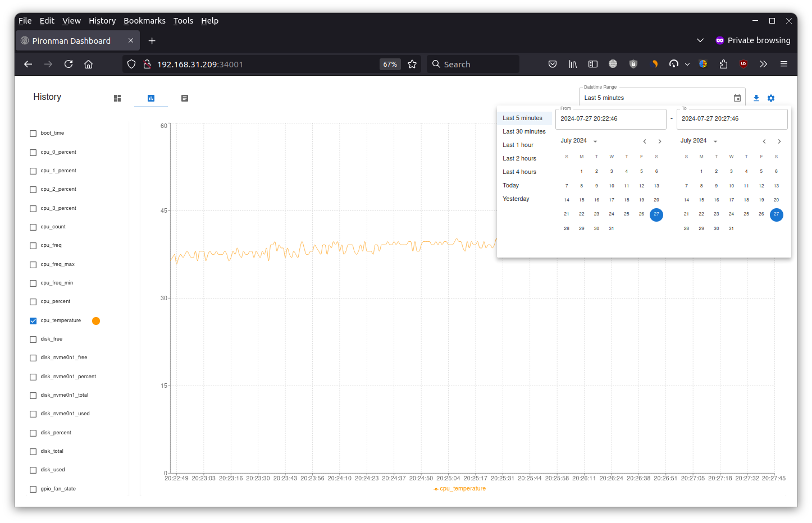Select the Last 30 minutes preset
The image size is (812, 523).
pyautogui.click(x=524, y=131)
